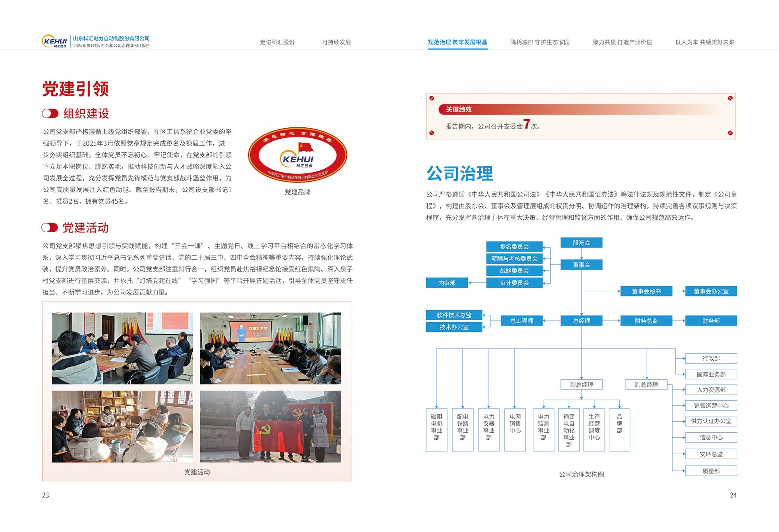Open the 可持续发展 navigation tab

click(x=336, y=42)
